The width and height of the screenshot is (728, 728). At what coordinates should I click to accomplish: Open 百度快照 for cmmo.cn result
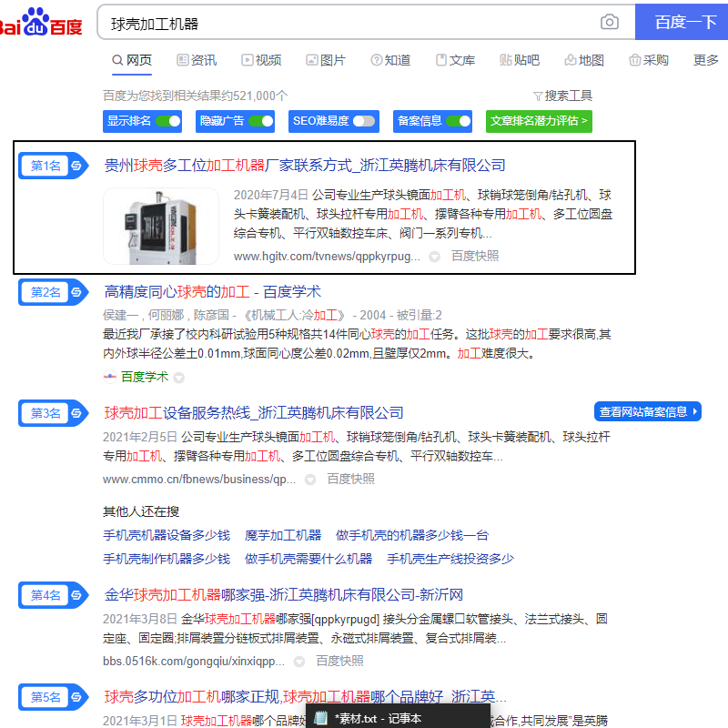350,480
